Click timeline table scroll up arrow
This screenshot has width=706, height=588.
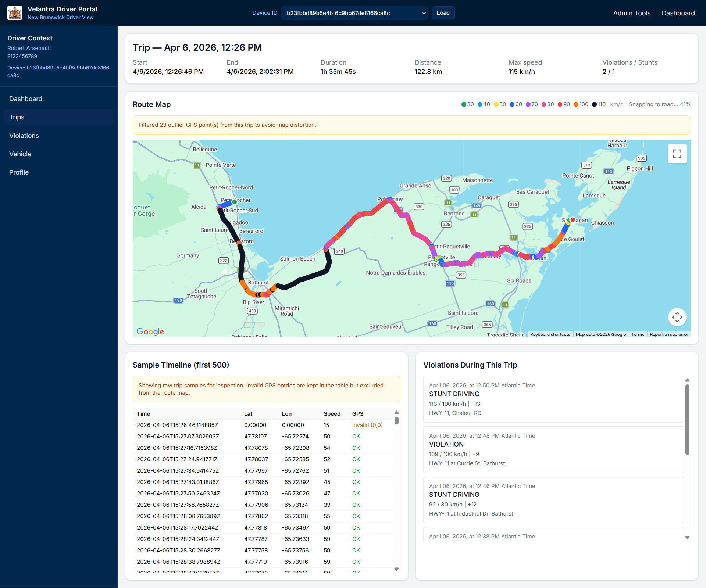[x=396, y=412]
